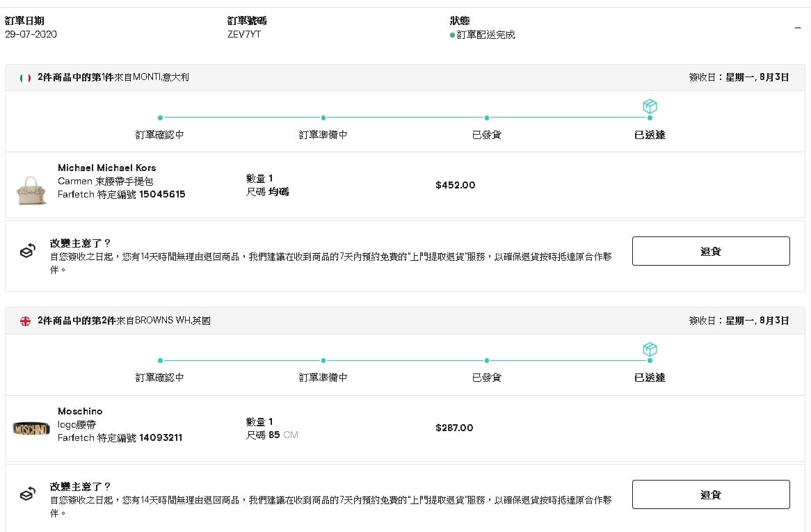The image size is (811, 532).
Task: Click 改變主意了? heading under Michael Kors item
Action: [x=80, y=243]
